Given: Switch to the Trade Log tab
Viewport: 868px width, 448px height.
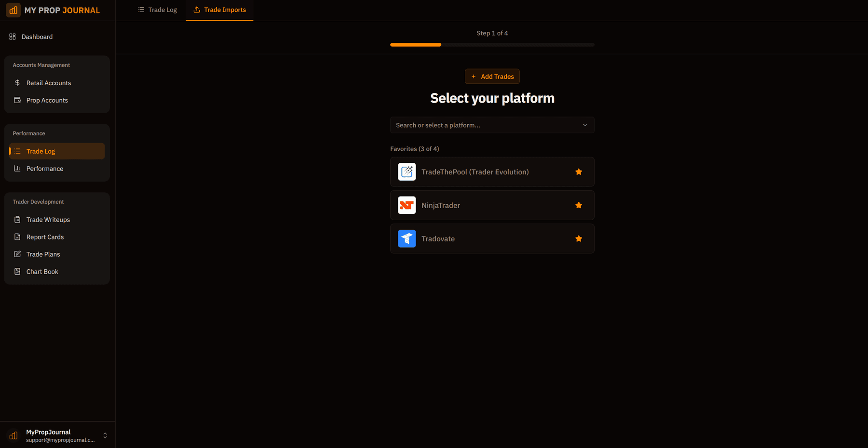Looking at the screenshot, I should point(157,10).
